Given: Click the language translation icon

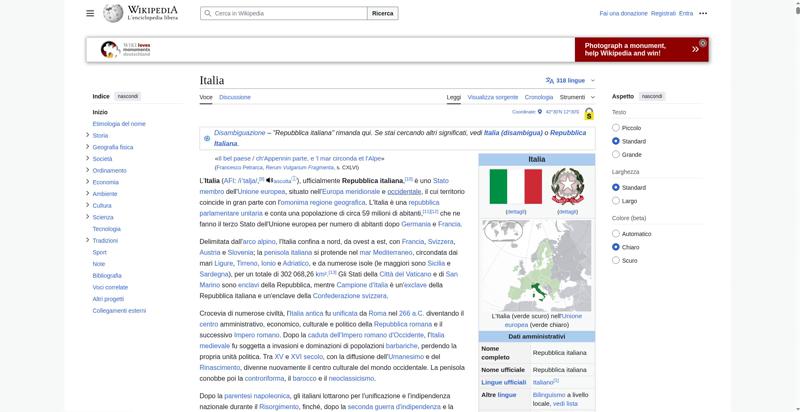Looking at the screenshot, I should pyautogui.click(x=549, y=81).
